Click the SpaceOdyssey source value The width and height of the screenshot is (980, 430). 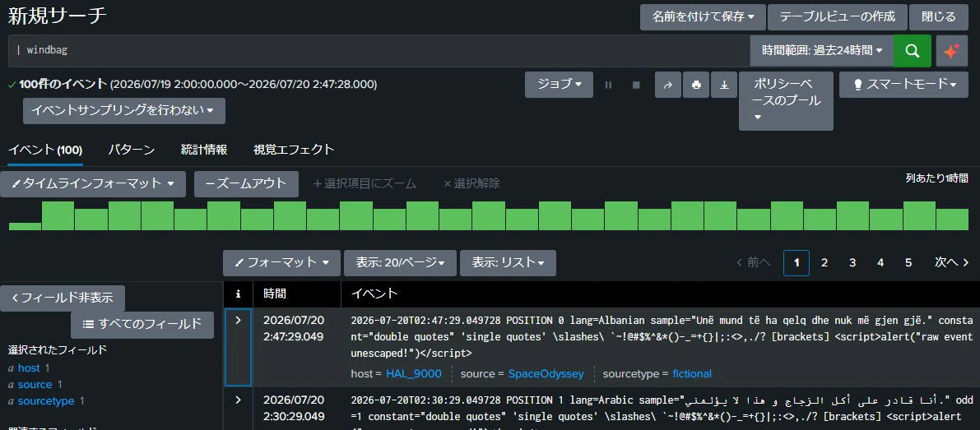[546, 374]
